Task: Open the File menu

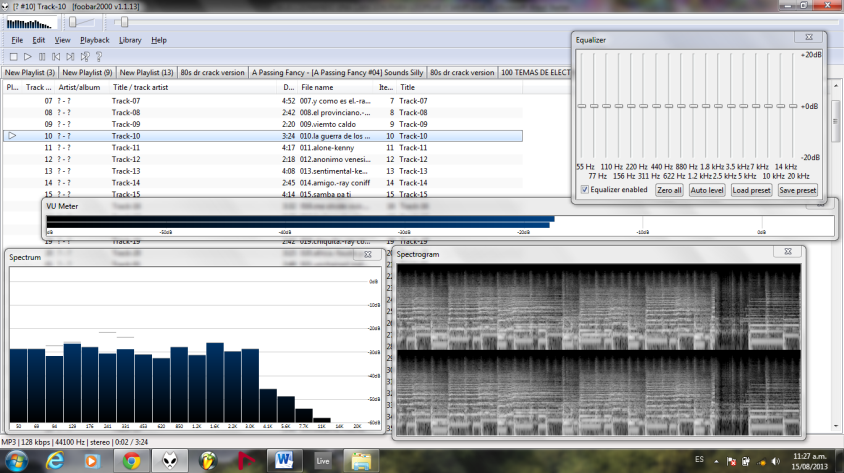Action: point(17,40)
